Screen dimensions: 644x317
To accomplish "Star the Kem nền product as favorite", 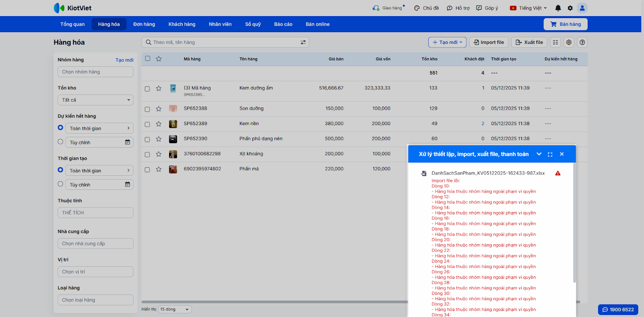I will pos(159,124).
